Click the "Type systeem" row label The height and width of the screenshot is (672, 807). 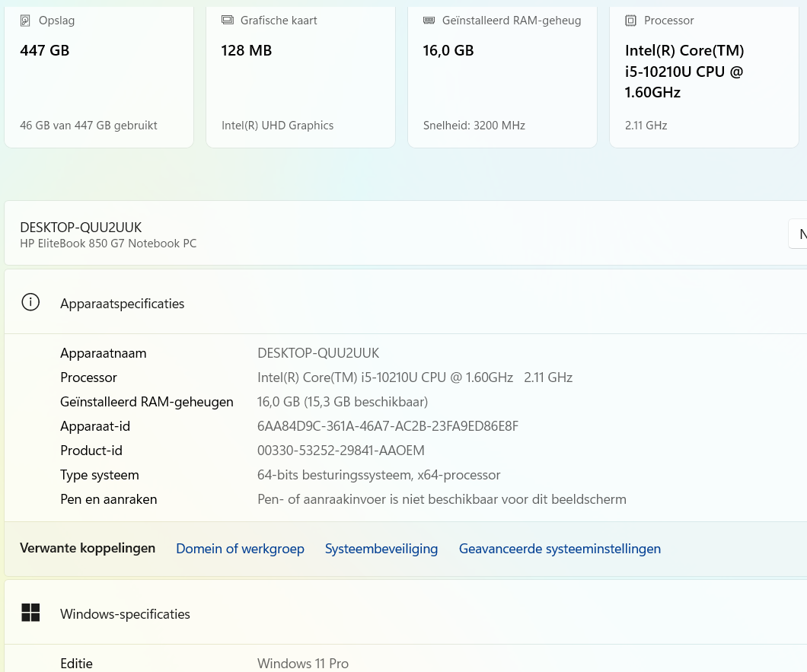point(99,475)
